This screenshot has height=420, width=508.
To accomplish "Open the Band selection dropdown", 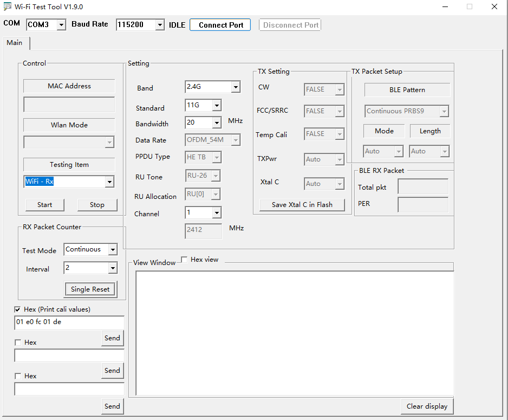I will click(x=235, y=87).
